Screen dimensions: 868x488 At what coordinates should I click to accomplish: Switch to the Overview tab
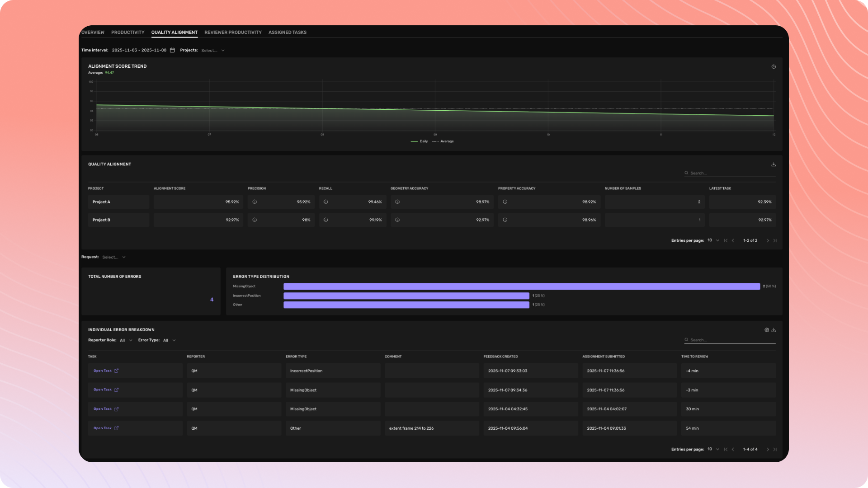93,32
